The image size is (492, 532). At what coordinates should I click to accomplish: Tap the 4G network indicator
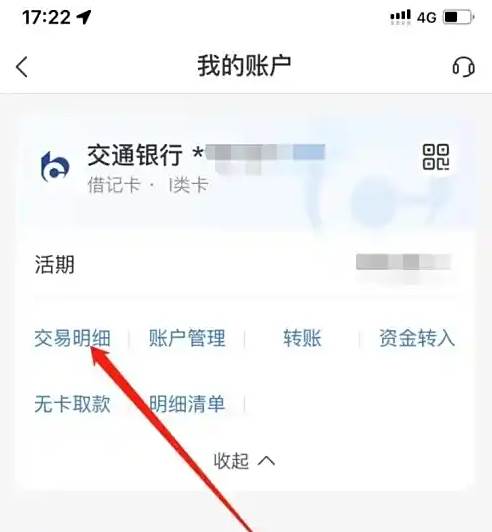tap(427, 17)
